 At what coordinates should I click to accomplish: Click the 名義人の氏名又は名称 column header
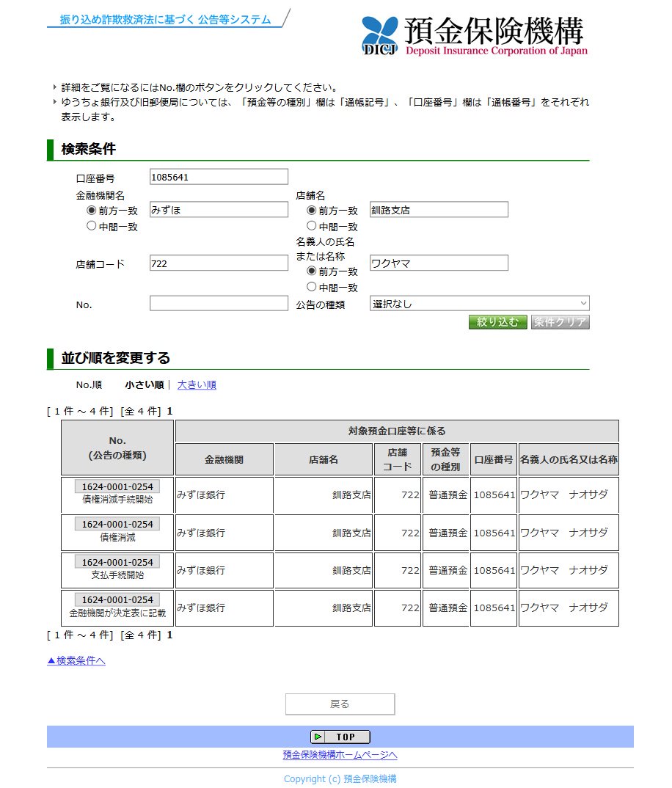coord(569,459)
